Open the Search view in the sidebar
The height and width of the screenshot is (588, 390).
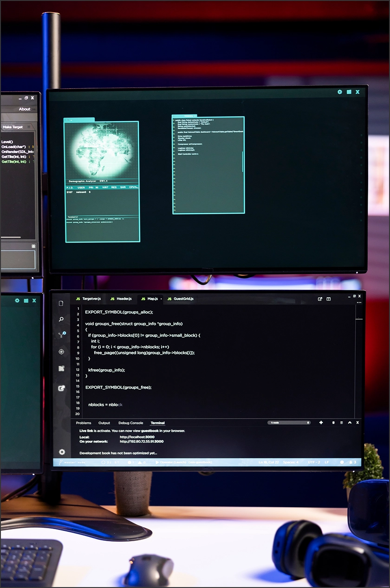[x=61, y=319]
